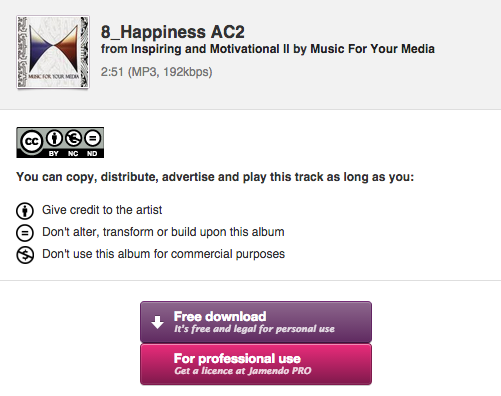The image size is (501, 396).
Task: Open the Music For Your Media artist link
Action: point(372,49)
